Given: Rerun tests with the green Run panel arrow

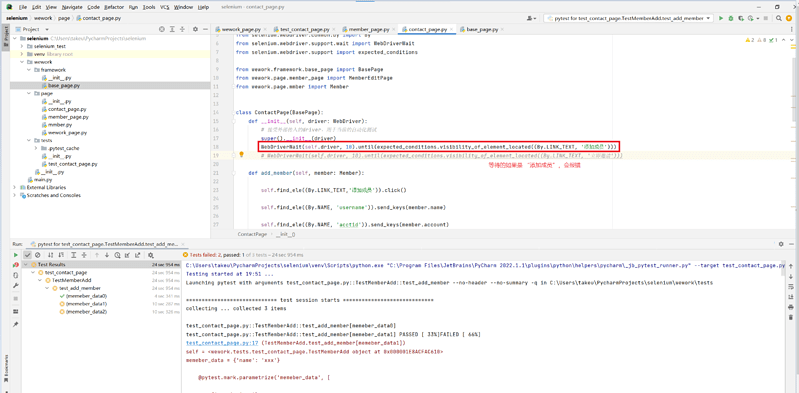Looking at the screenshot, I should [x=16, y=255].
